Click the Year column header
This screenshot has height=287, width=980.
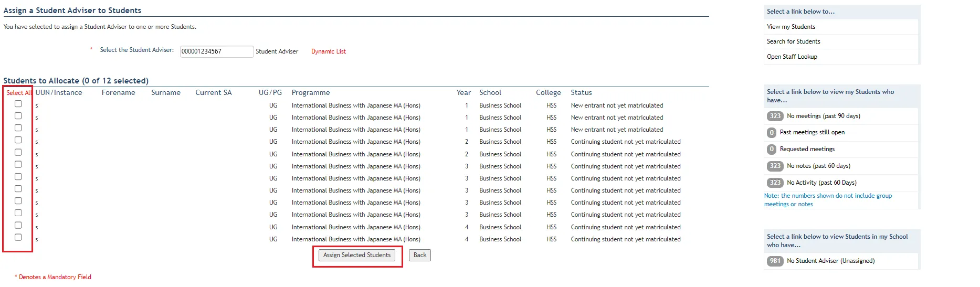[x=463, y=93]
